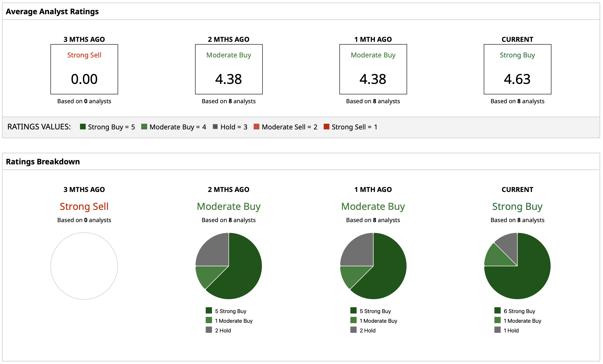The height and width of the screenshot is (364, 603).
Task: Click the Average Analyst Ratings heading
Action: (x=52, y=11)
